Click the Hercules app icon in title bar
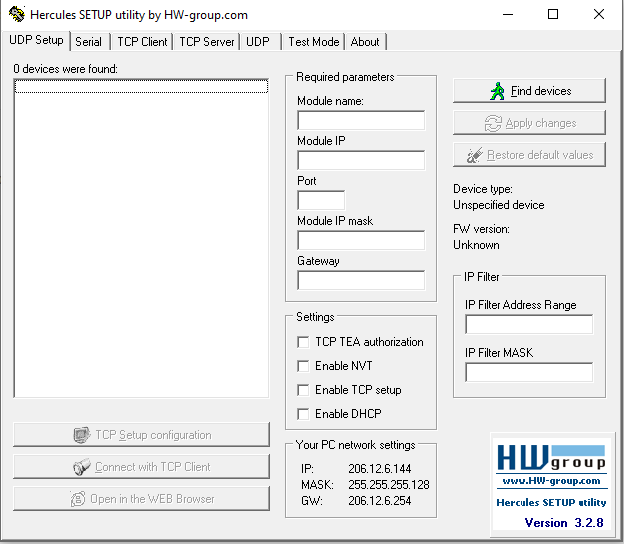The width and height of the screenshot is (624, 544). 17,14
